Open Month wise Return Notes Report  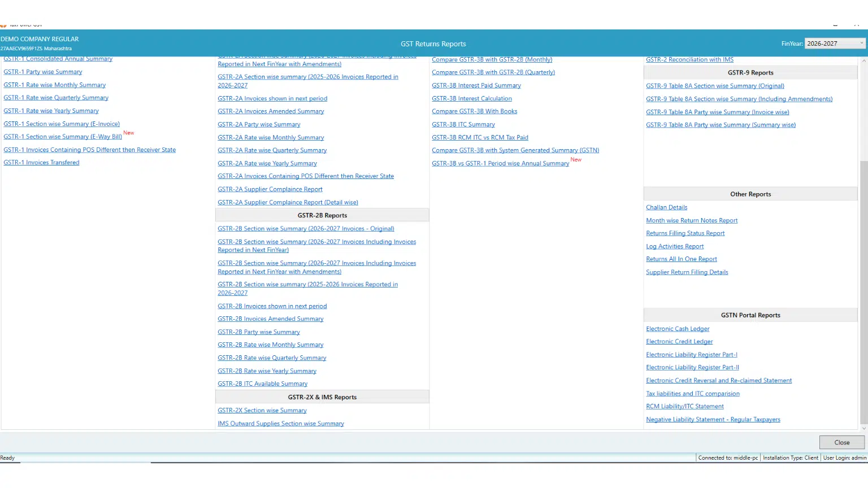692,221
